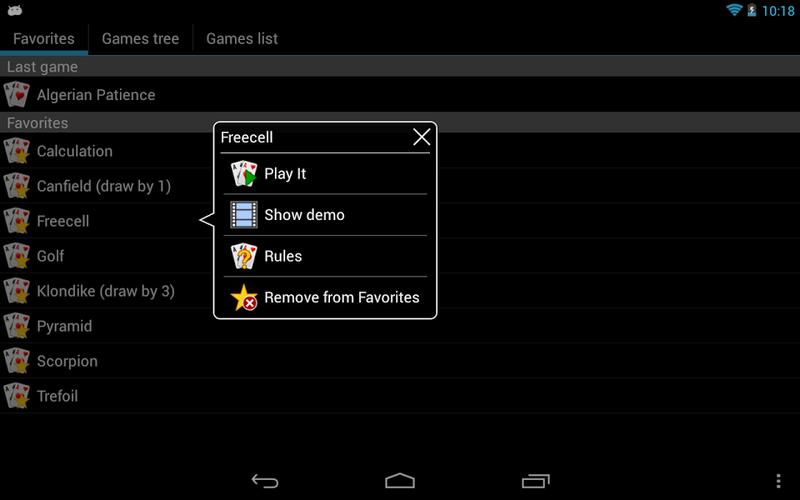Screen dimensions: 800x500
Task: Open the Show demo filmstrip icon
Action: pos(244,215)
